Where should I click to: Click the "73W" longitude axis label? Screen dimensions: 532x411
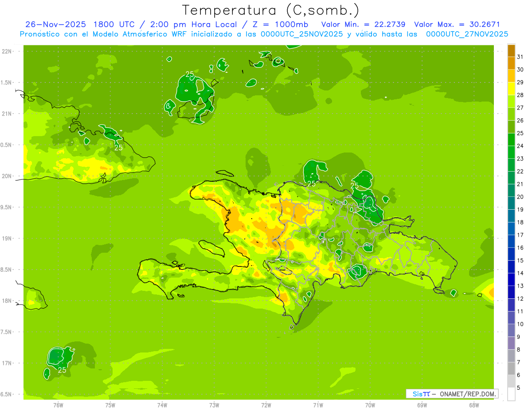pos(214,405)
